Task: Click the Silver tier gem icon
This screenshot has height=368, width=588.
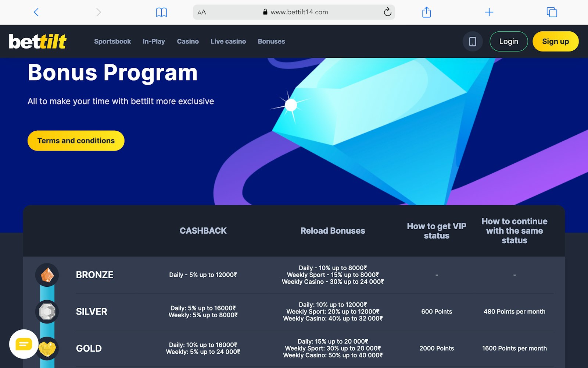Action: pos(47,311)
